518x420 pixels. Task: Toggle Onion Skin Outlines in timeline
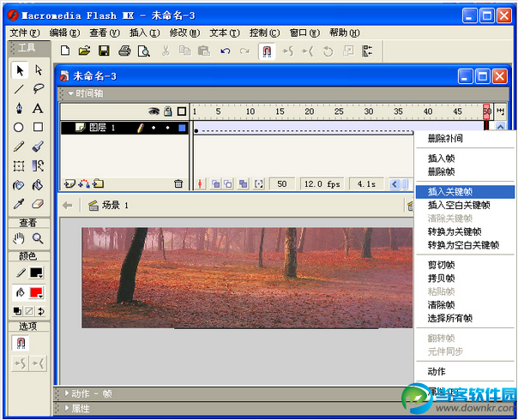[228, 184]
